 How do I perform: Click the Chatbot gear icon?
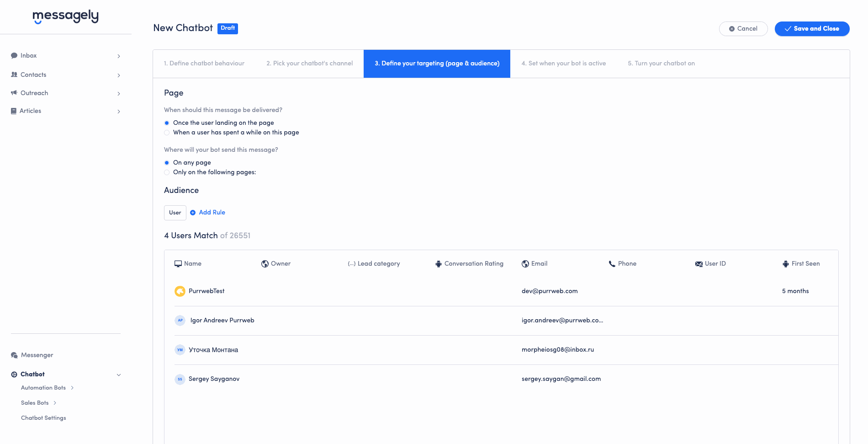point(14,374)
